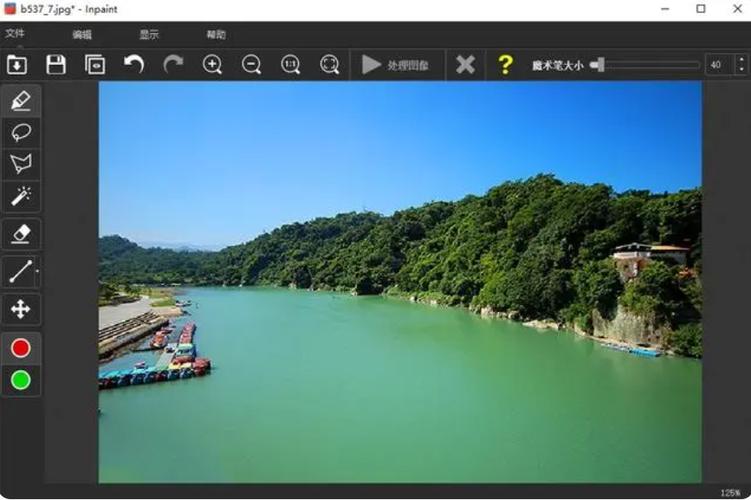Viewport: 751px width, 500px height.
Task: Choose the red mask marker color
Action: tap(20, 348)
